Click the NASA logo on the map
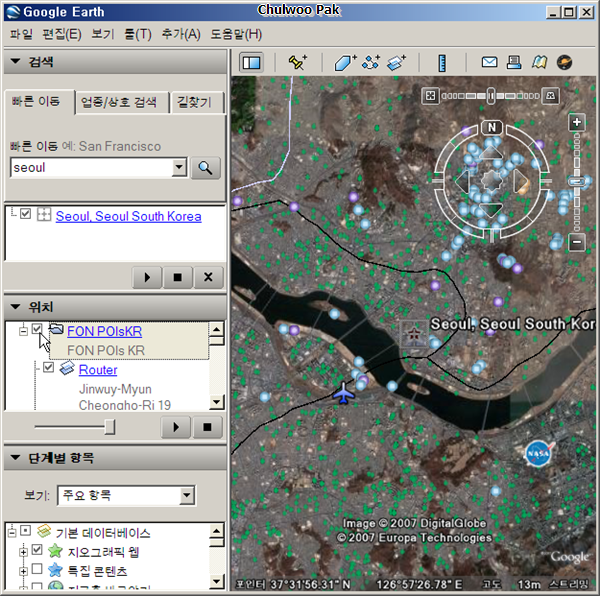 (539, 454)
